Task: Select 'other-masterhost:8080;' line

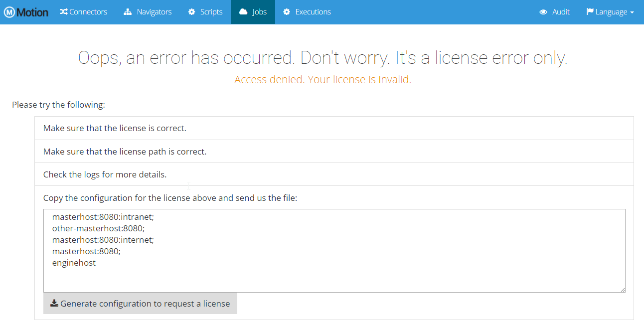Action: pos(98,228)
